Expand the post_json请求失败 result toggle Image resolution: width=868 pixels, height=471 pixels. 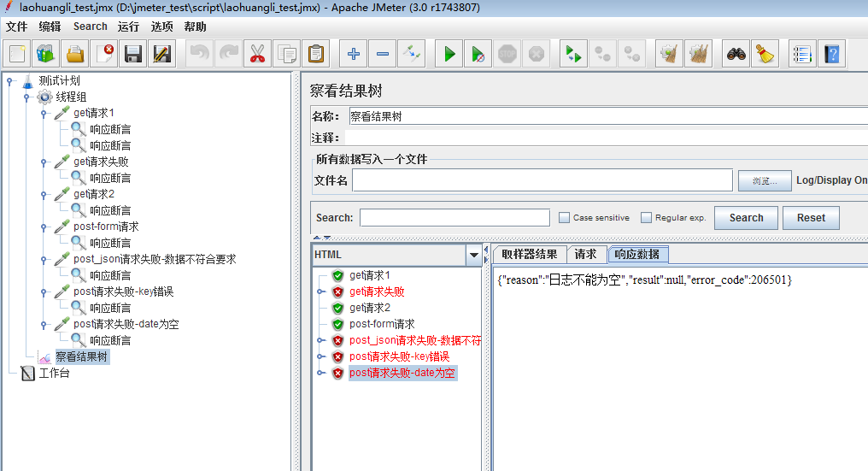pos(320,340)
